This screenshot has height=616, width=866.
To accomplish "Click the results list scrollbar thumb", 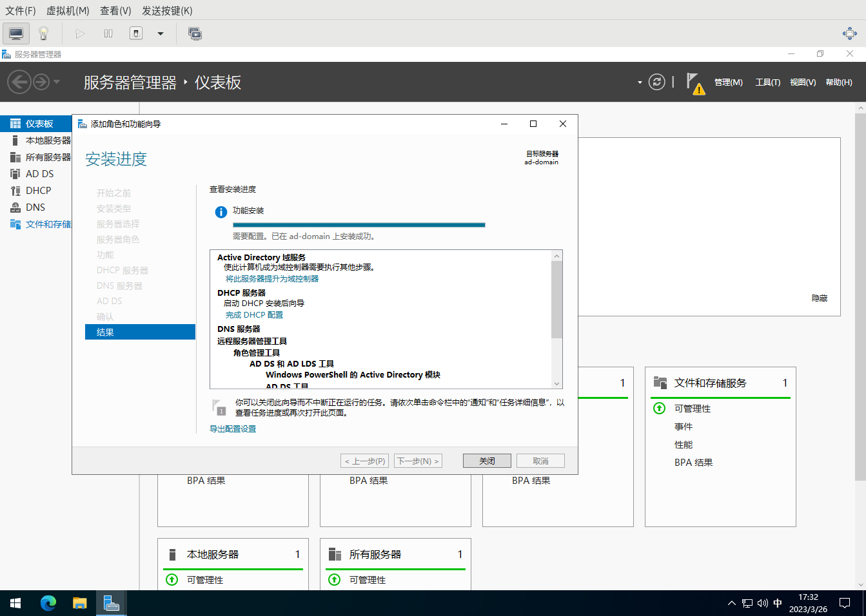I will tap(557, 300).
